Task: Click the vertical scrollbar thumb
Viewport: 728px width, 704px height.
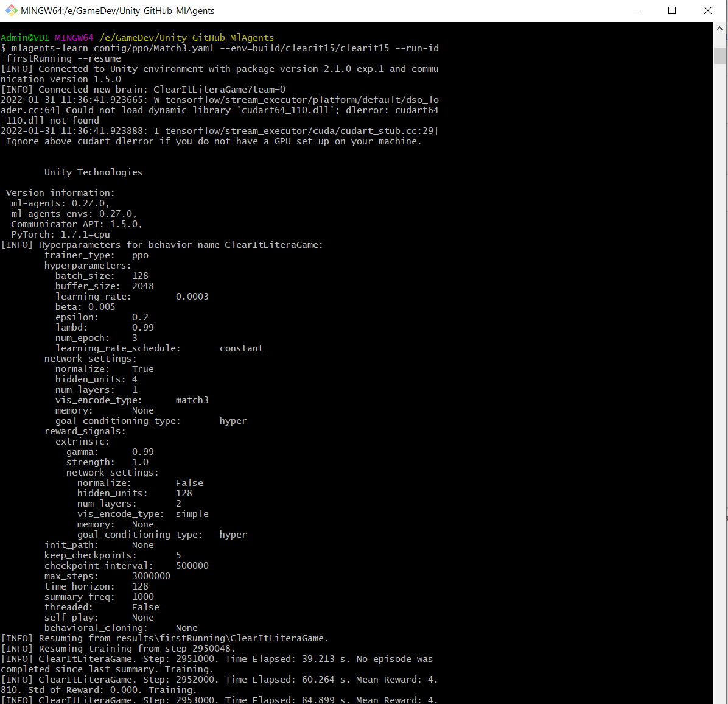Action: [x=719, y=55]
